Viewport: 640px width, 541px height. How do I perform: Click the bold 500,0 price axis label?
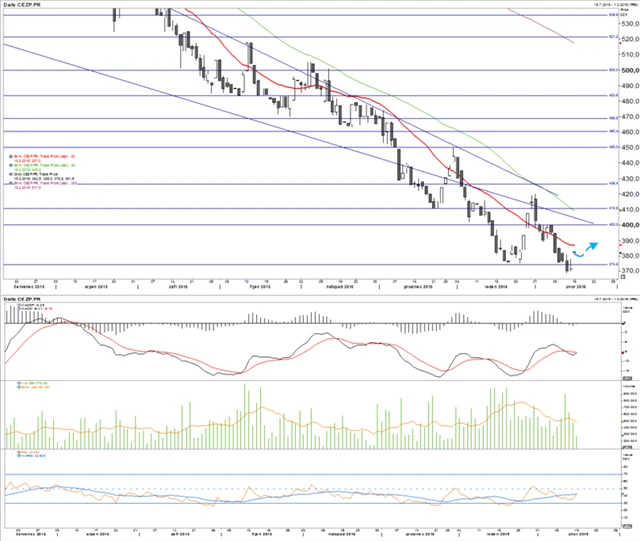click(630, 70)
